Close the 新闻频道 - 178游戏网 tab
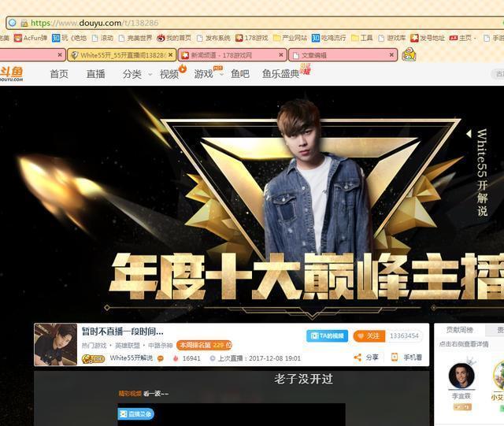 (281, 55)
